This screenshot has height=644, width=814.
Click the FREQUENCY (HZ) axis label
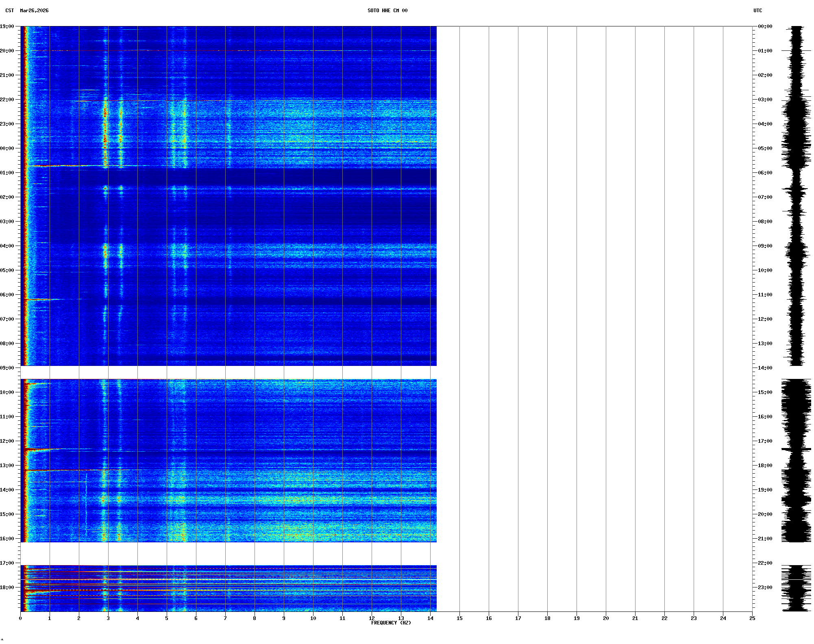pyautogui.click(x=391, y=623)
